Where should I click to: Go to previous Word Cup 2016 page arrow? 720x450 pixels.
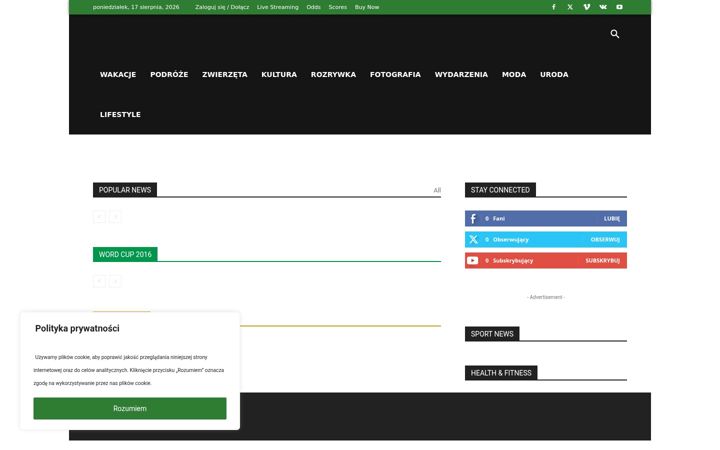point(99,281)
